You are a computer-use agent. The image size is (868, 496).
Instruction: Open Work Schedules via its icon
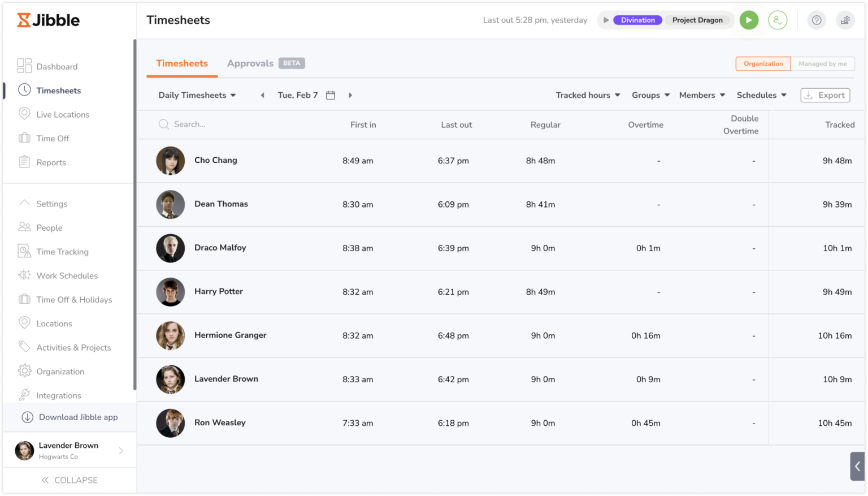24,275
